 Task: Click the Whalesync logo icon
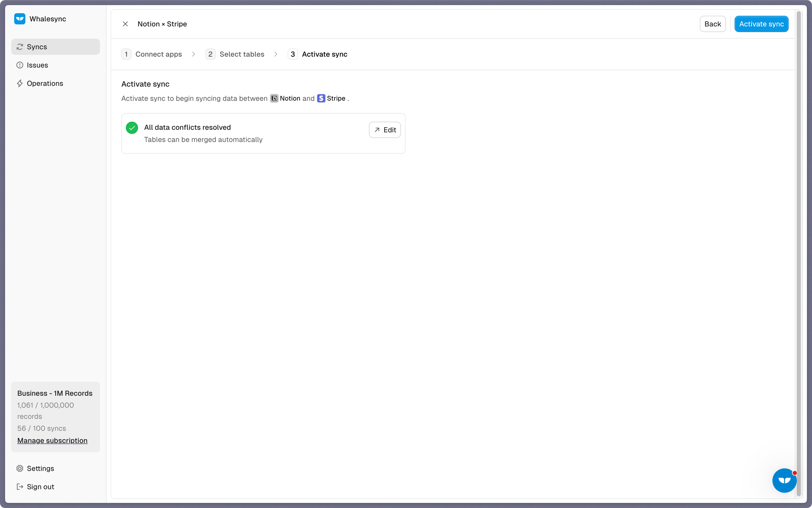point(20,19)
